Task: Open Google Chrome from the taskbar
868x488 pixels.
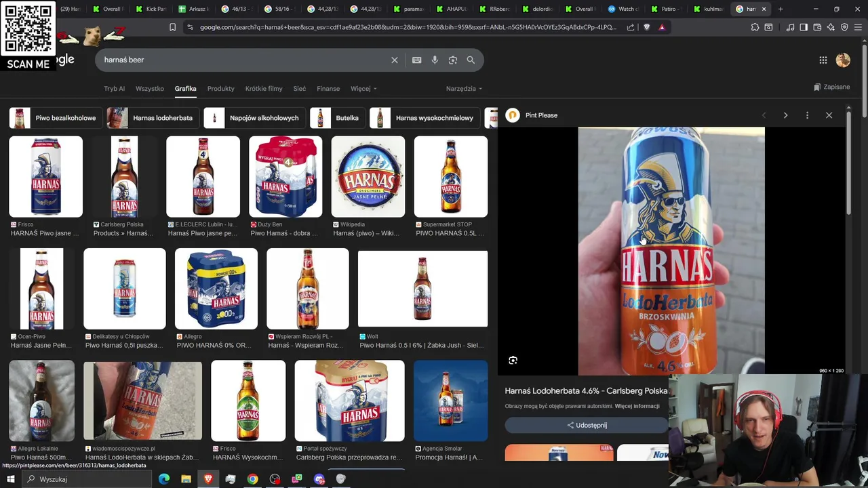Action: (x=252, y=479)
